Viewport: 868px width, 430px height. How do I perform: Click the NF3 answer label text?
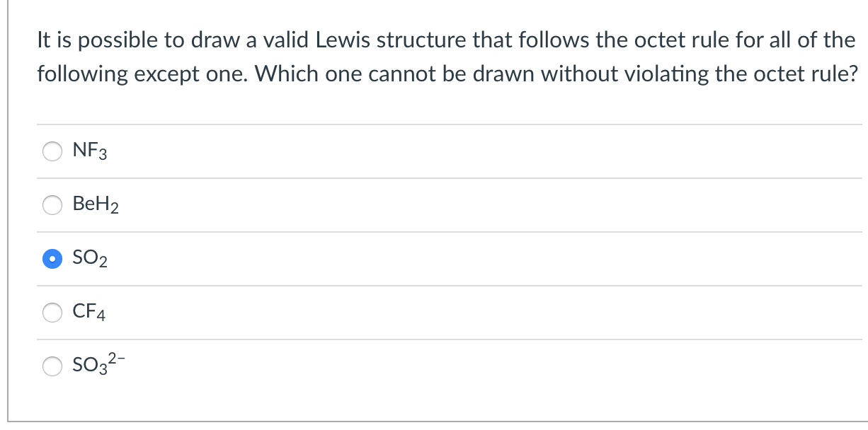89,151
